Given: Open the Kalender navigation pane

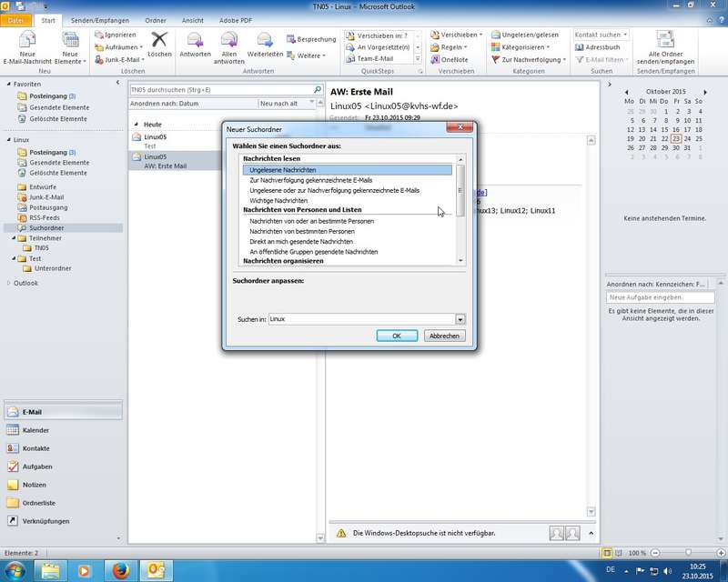Looking at the screenshot, I should pyautogui.click(x=36, y=430).
